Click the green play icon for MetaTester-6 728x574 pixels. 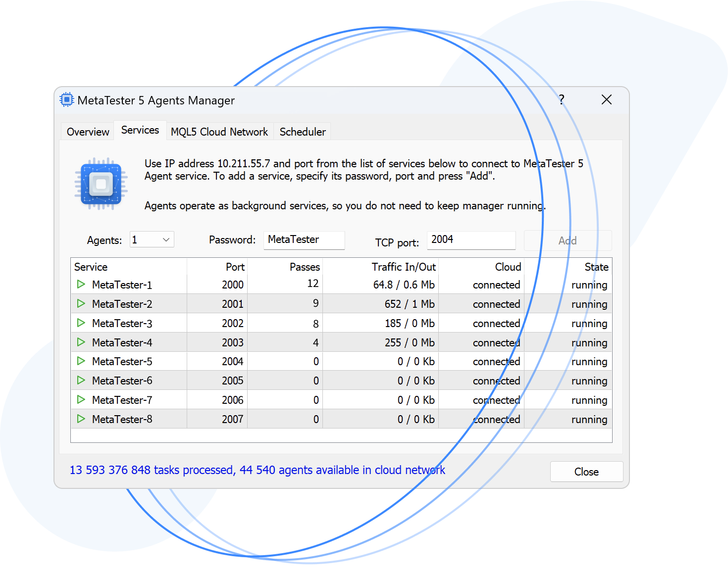(81, 380)
